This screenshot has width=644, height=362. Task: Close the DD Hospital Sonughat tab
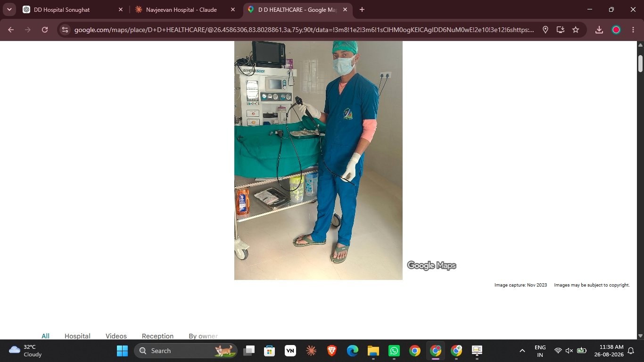pos(121,9)
